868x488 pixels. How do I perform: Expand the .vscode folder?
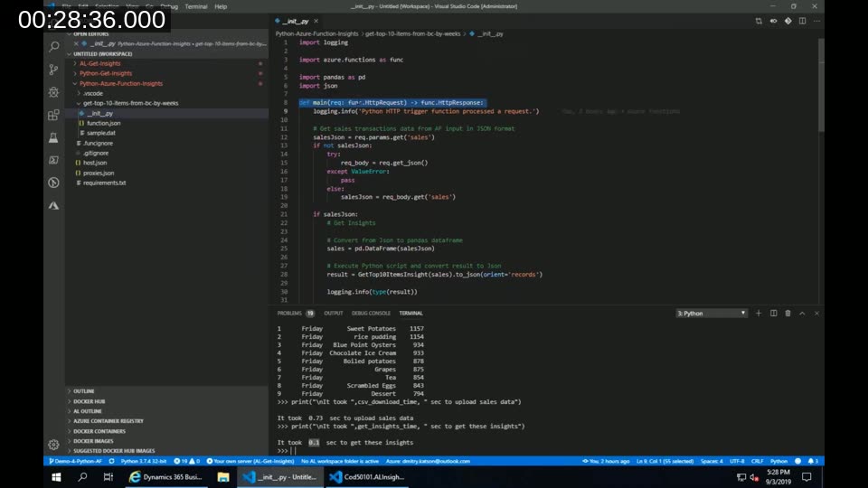(92, 93)
